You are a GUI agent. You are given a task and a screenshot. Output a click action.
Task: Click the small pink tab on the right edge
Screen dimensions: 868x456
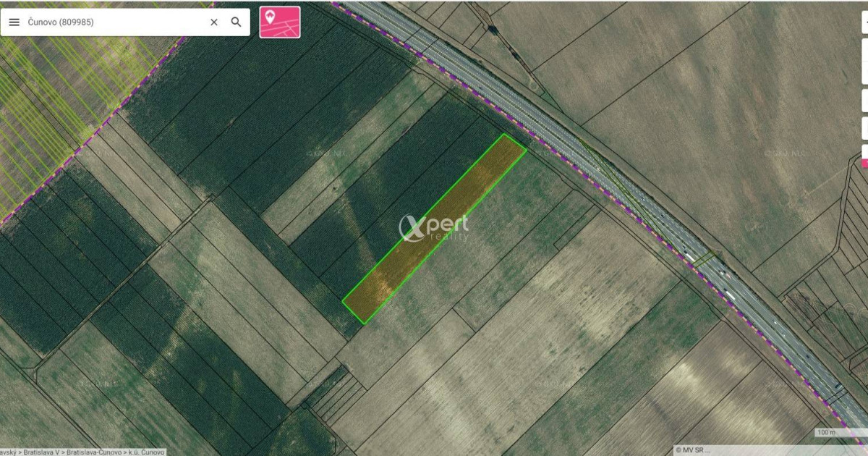(x=864, y=163)
